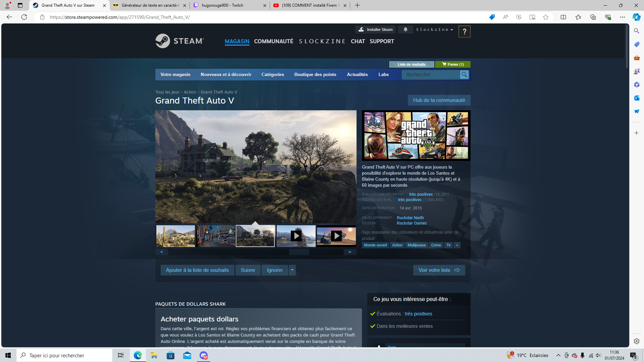Screen dimensions: 644x362
Task: Open Edge split screen view
Action: (x=563, y=17)
